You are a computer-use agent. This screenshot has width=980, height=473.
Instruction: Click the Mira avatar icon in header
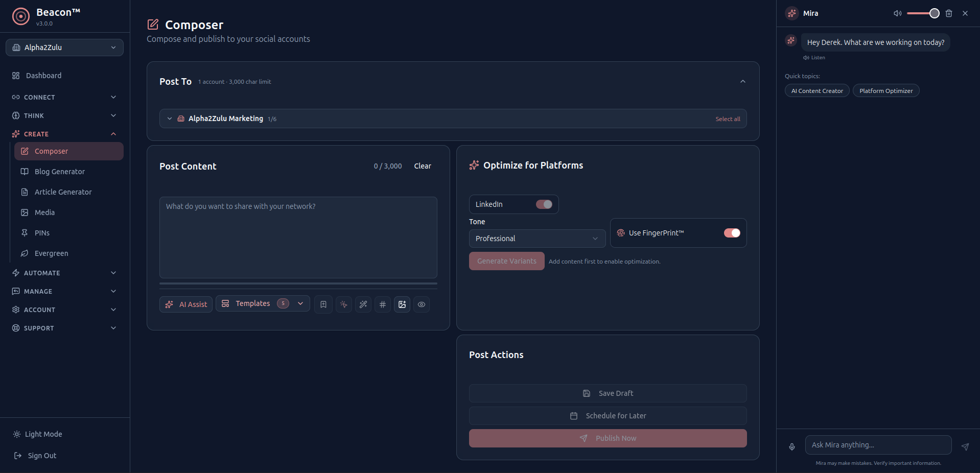point(792,13)
